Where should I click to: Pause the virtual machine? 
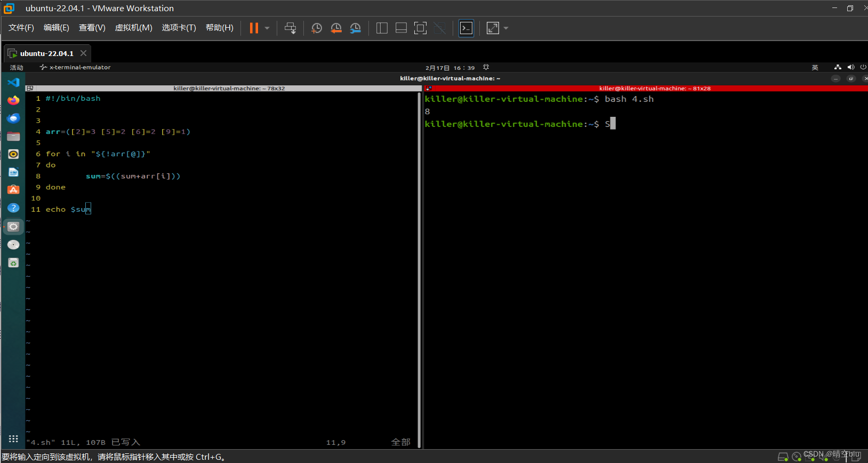[254, 28]
